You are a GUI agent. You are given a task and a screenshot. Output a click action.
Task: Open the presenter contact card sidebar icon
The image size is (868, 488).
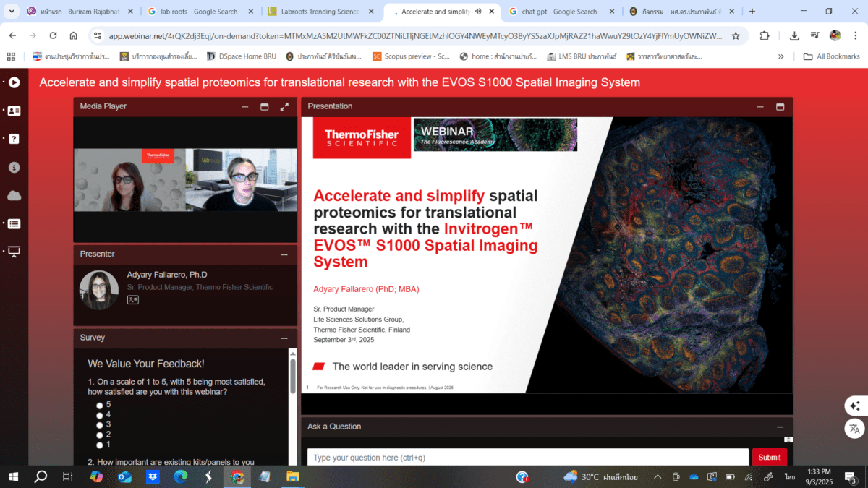(x=14, y=111)
